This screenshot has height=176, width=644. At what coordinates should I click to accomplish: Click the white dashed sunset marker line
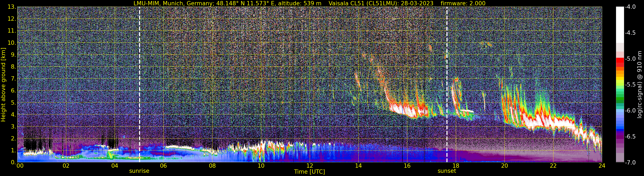point(447,85)
